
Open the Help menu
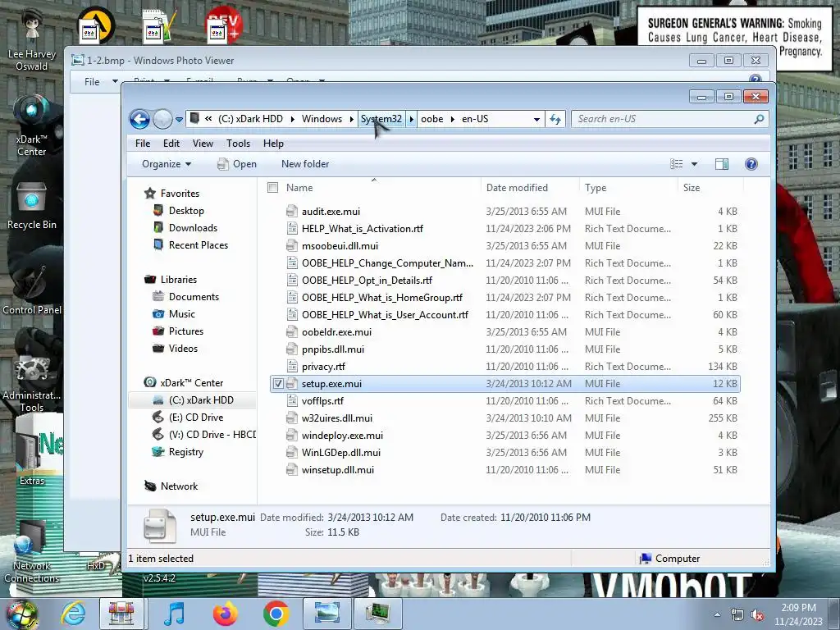[x=273, y=144]
